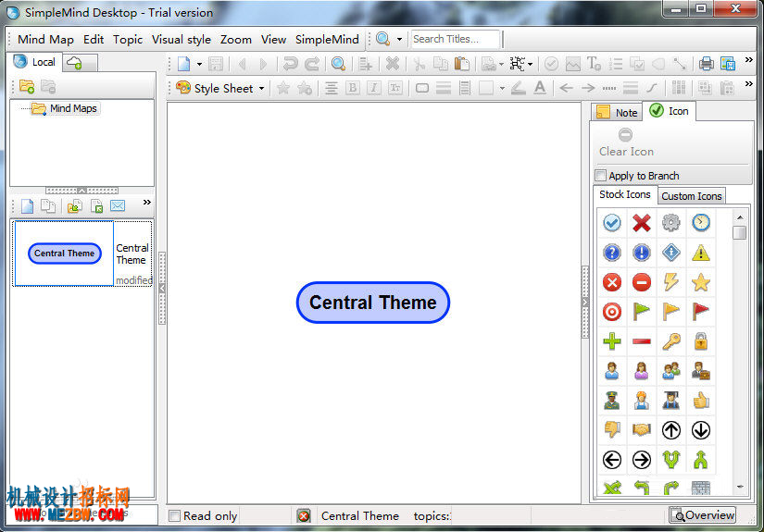Collapse the left side panel handle
The height and width of the screenshot is (532, 764).
pyautogui.click(x=162, y=288)
